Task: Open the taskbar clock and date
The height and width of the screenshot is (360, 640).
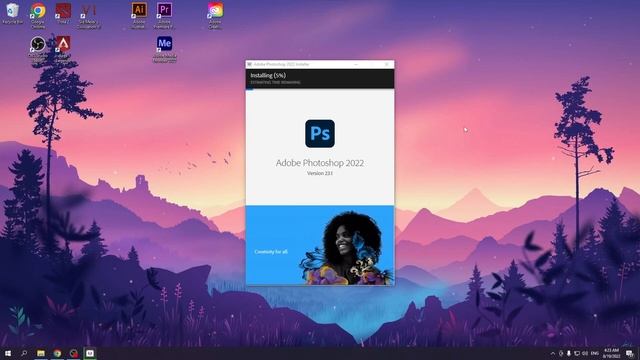Action: coord(611,353)
